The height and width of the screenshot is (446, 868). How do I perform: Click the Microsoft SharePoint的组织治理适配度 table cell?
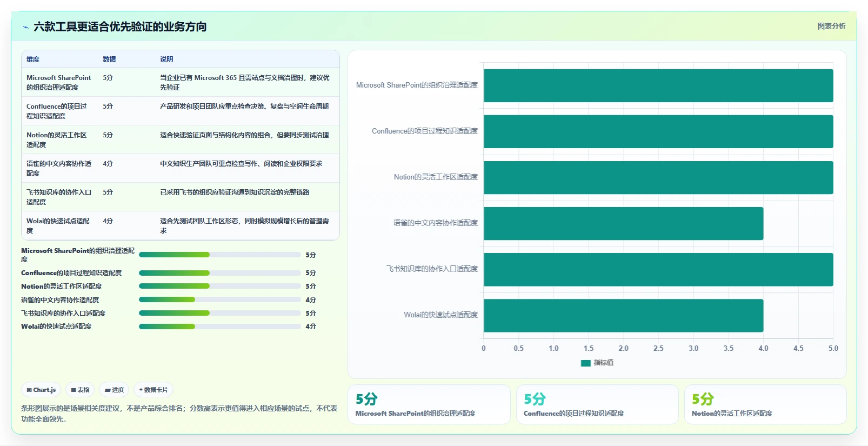[59, 83]
